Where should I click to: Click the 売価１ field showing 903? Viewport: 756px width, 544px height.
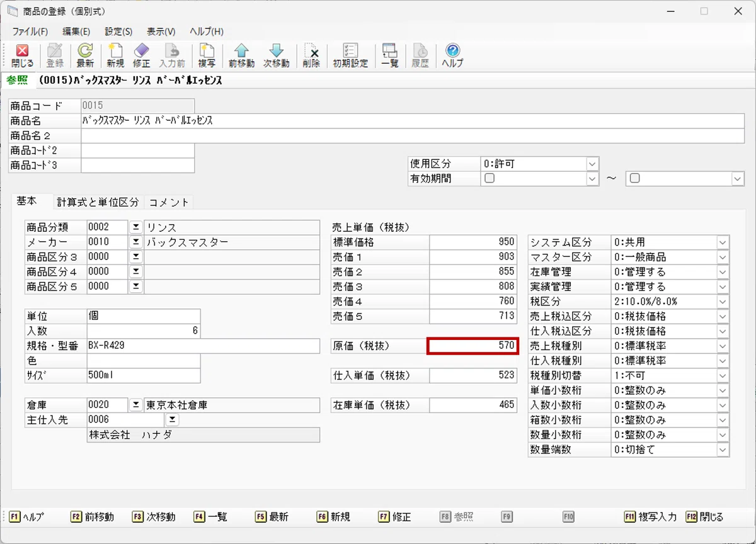[x=473, y=257]
